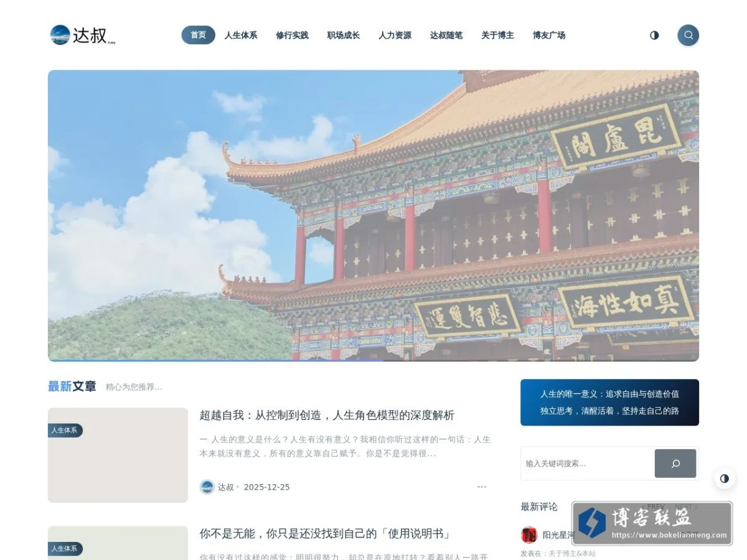Click 阳光星河 commenter avatar

click(x=529, y=534)
